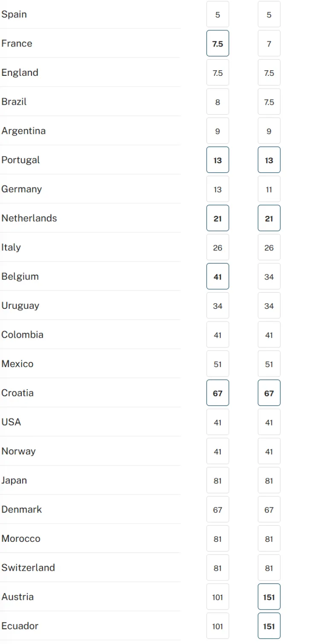The width and height of the screenshot is (324, 644).
Task: Click USA's 41 box in first column
Action: [217, 422]
